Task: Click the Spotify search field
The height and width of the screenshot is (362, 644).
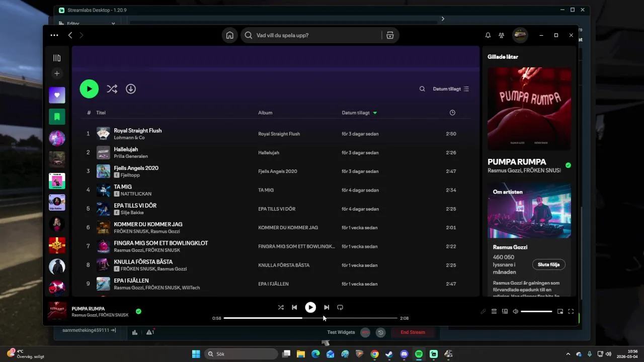Action: (312, 35)
